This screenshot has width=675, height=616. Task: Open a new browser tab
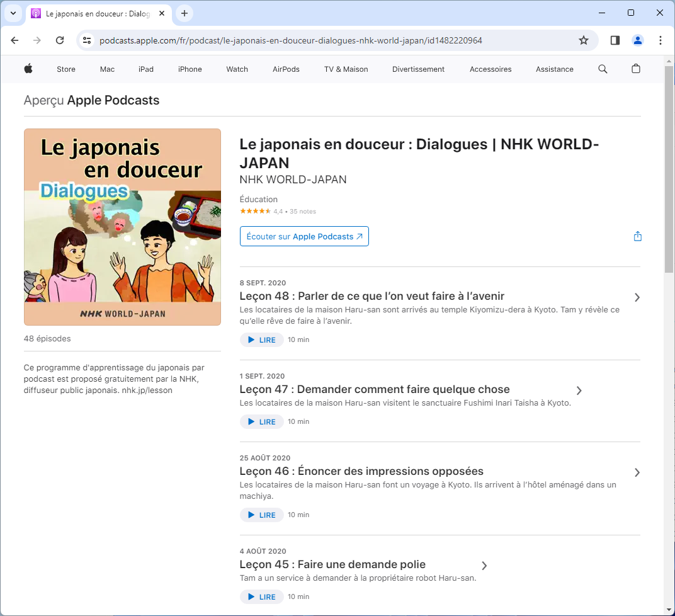tap(184, 13)
